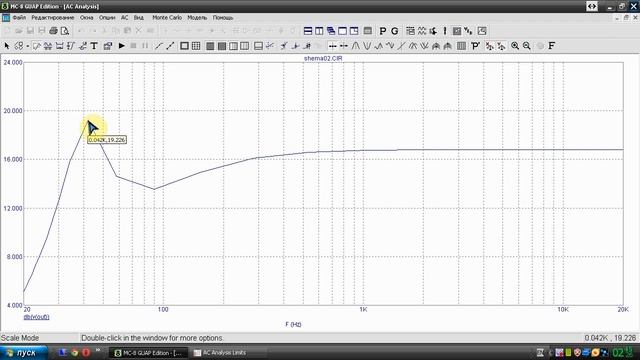
Task: Click the print icon in toolbar
Action: (53, 31)
